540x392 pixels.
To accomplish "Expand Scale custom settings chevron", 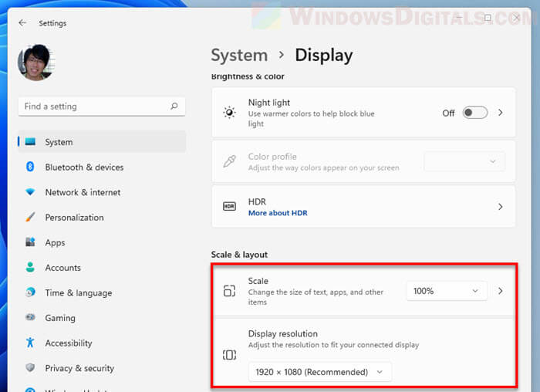I will 501,291.
